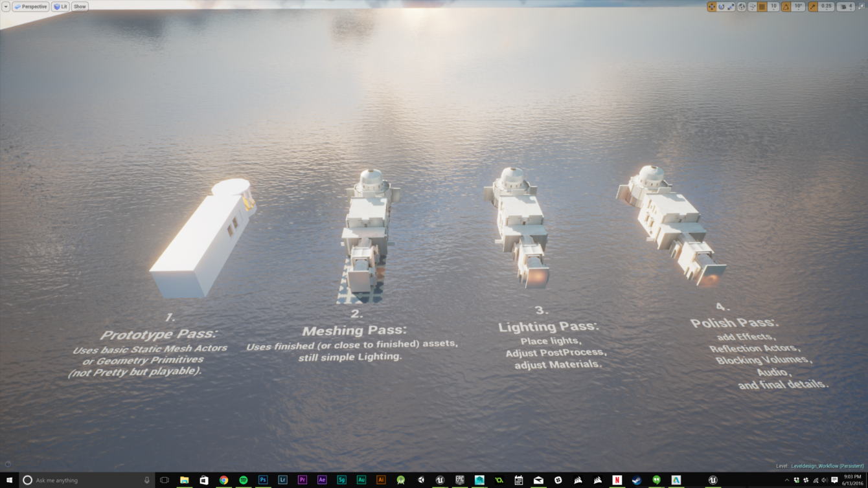Select the Scale tool

click(730, 6)
